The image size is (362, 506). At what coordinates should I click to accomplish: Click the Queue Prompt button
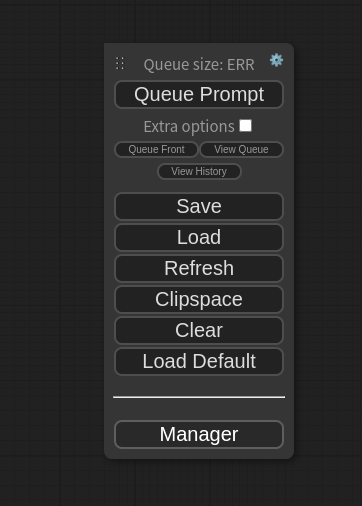199,94
